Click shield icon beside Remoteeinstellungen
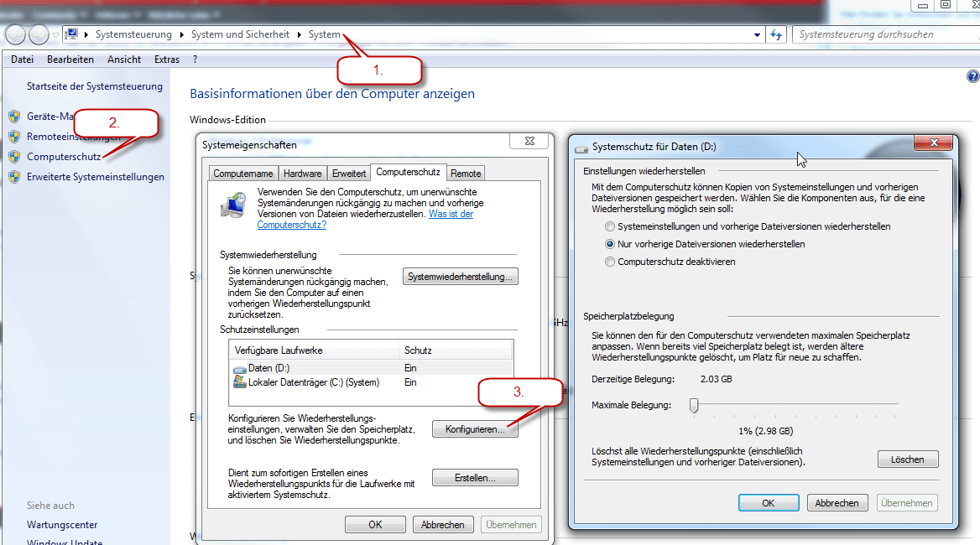Screen dimensions: 980x545 (14, 136)
